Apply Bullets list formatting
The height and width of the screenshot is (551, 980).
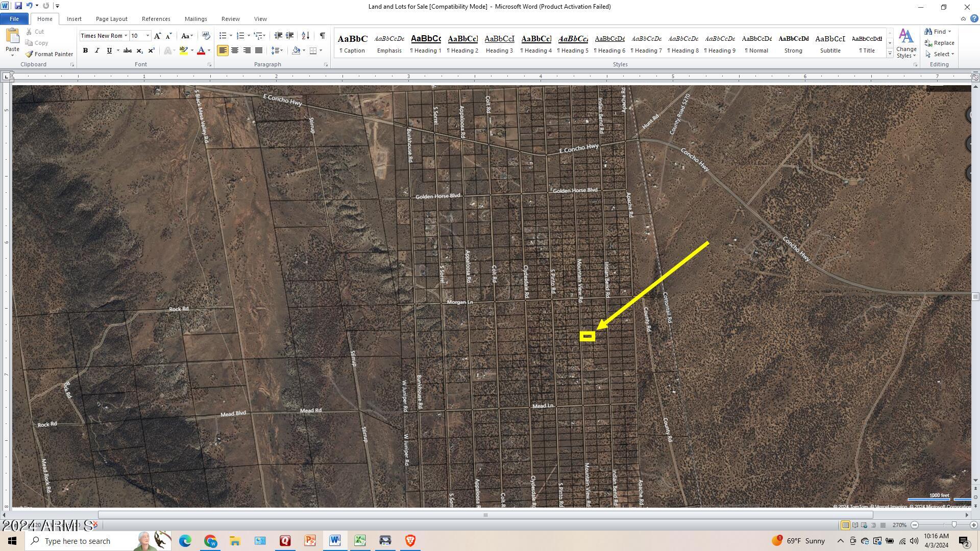pyautogui.click(x=223, y=36)
